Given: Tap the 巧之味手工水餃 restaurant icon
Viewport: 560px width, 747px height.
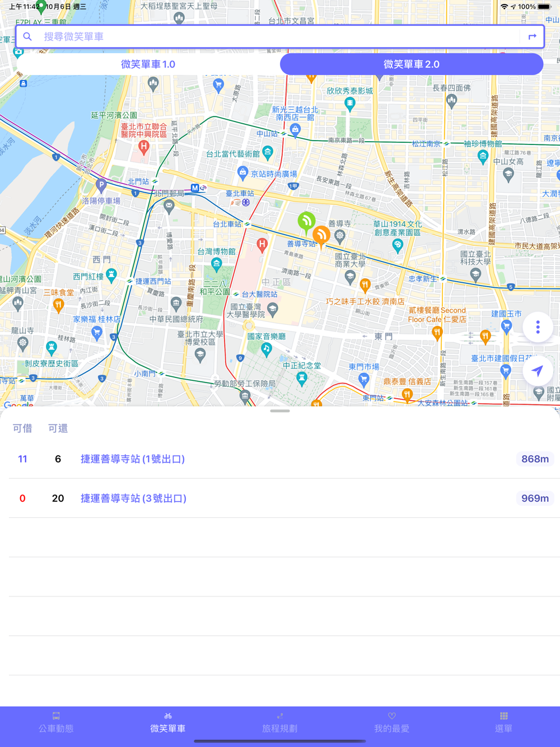Looking at the screenshot, I should pyautogui.click(x=365, y=286).
